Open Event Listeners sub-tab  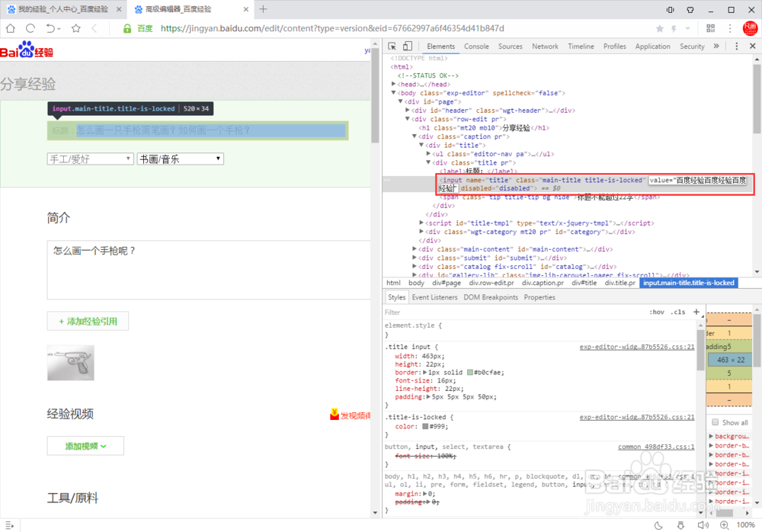pos(434,297)
